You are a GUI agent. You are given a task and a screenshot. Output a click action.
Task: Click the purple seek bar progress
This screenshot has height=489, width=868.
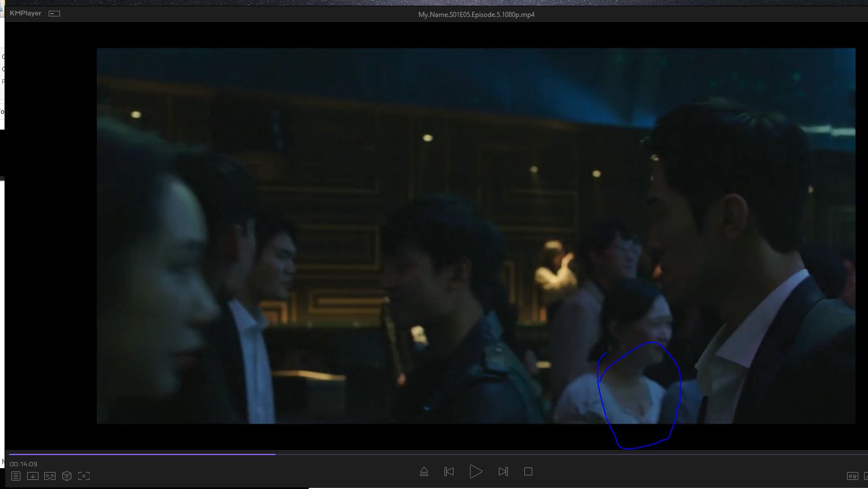(x=142, y=454)
